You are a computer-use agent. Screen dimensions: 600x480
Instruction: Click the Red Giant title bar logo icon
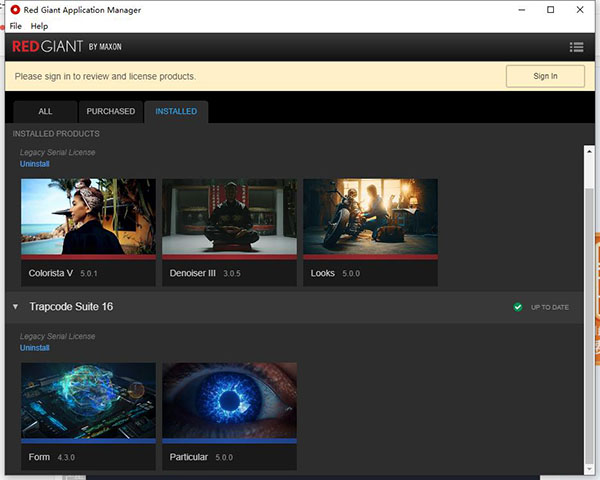click(x=15, y=10)
